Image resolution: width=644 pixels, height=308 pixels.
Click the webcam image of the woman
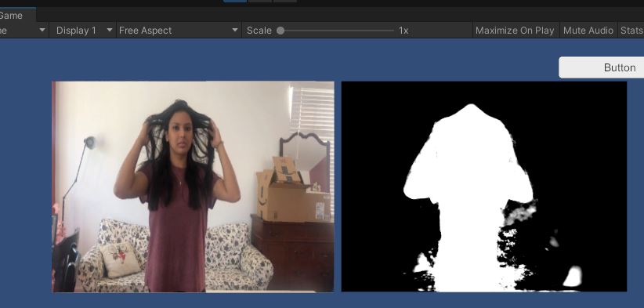point(193,187)
